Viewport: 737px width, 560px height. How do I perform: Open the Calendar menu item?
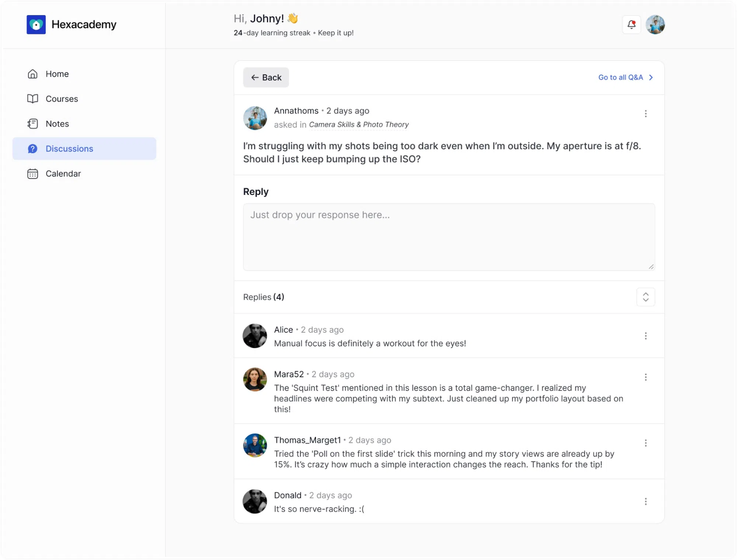pos(84,174)
